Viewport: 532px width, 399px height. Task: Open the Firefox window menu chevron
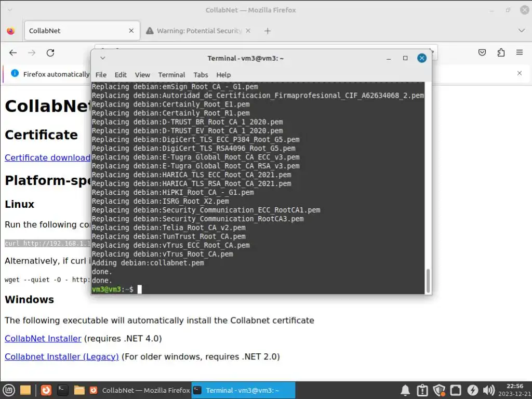[x=10, y=10]
